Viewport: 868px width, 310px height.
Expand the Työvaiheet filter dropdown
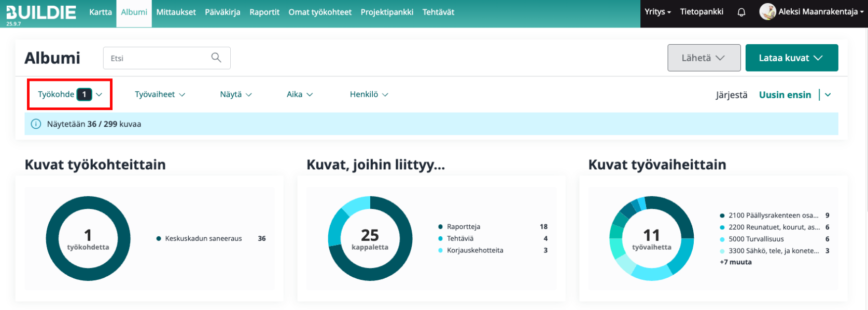160,95
